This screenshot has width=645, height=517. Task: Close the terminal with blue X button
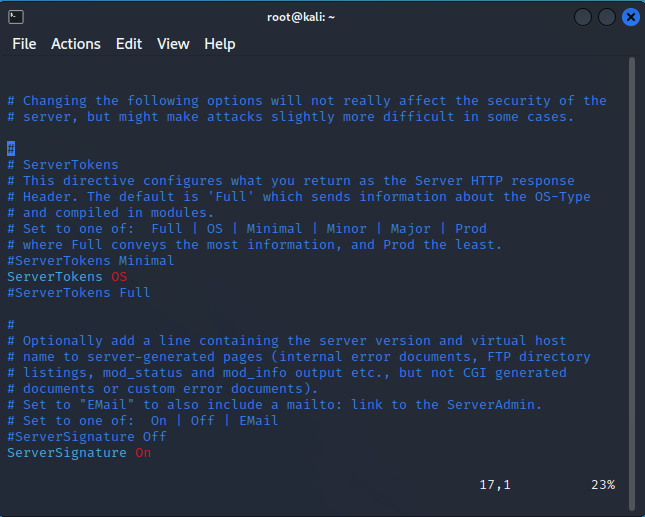point(631,17)
